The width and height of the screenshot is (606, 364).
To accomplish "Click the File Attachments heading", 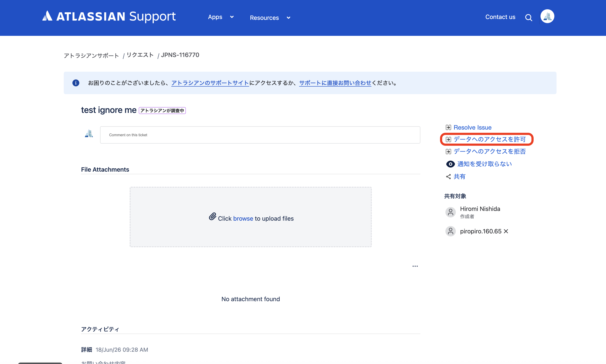I will point(105,169).
